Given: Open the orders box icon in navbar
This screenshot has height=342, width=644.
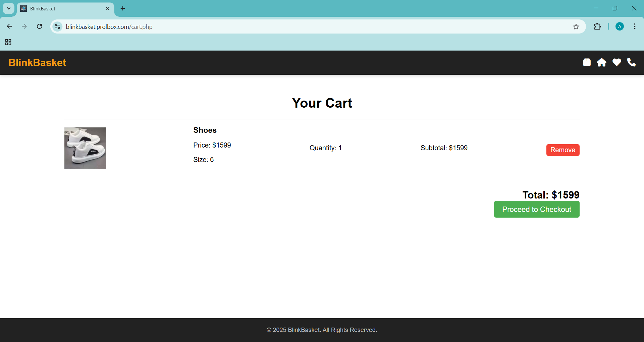Looking at the screenshot, I should [587, 62].
